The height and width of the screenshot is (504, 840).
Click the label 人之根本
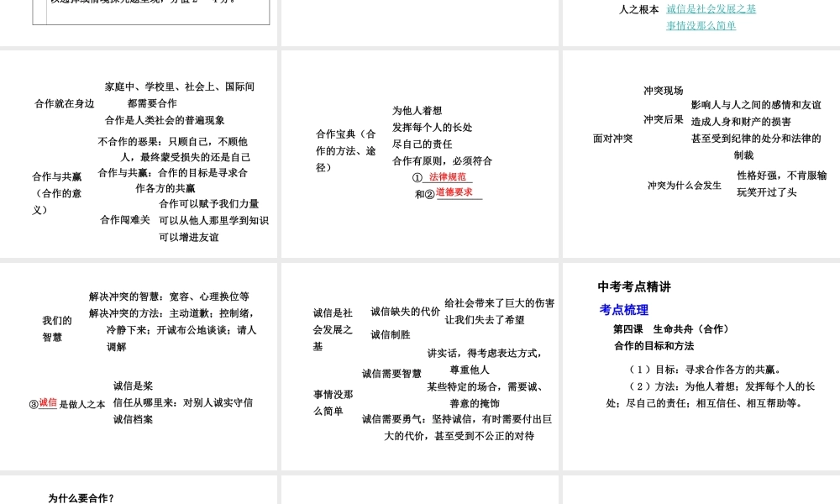point(639,9)
